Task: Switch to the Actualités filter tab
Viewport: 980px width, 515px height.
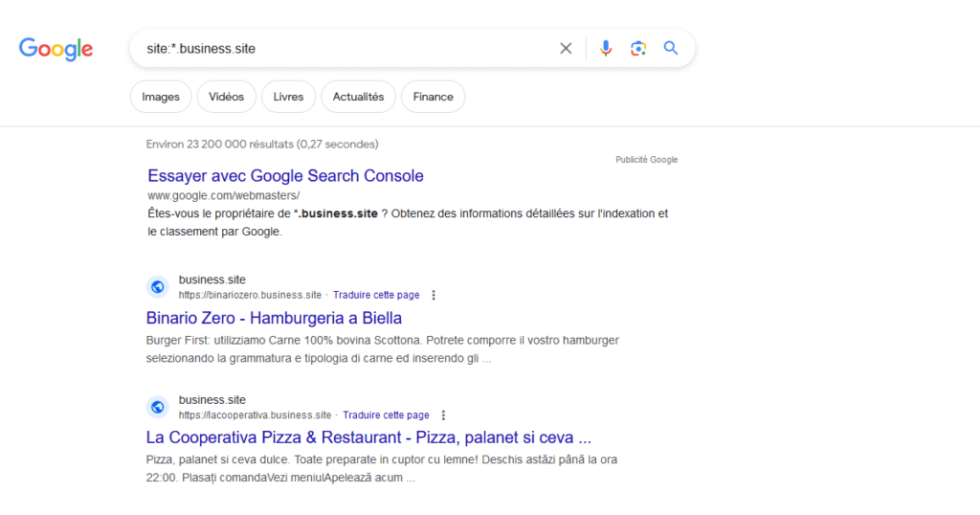Action: [358, 97]
